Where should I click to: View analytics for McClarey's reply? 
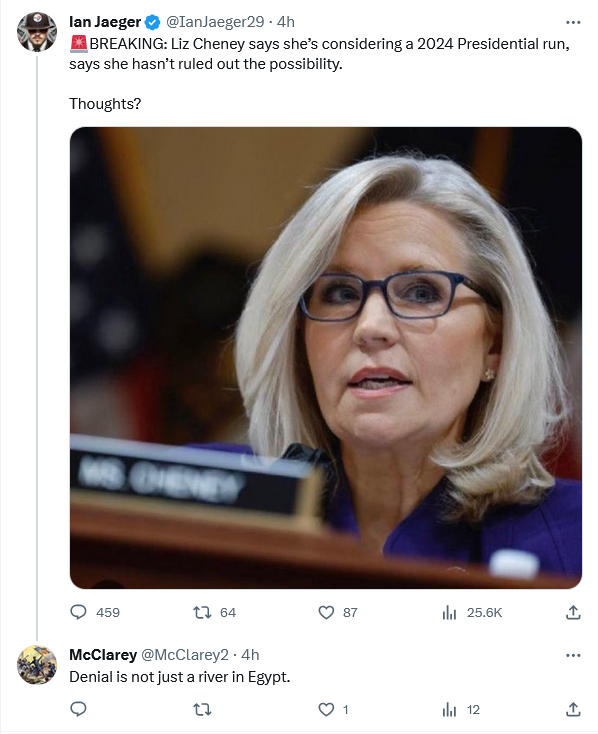pyautogui.click(x=461, y=710)
